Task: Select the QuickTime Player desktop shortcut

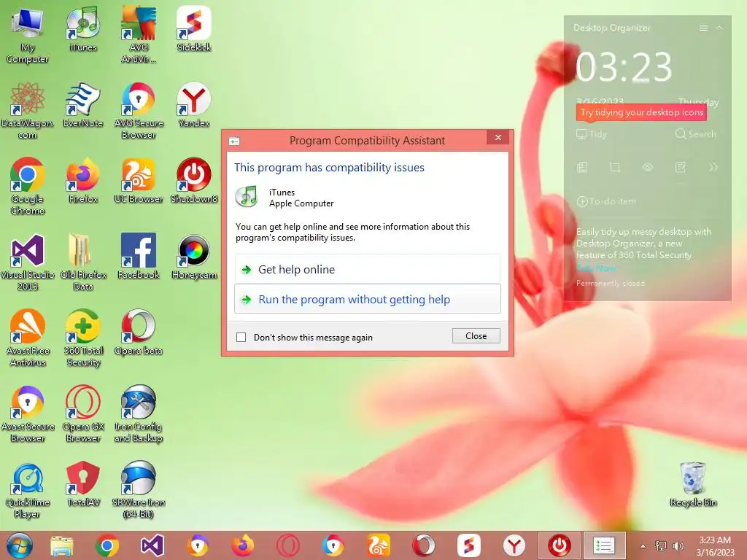Action: click(27, 489)
